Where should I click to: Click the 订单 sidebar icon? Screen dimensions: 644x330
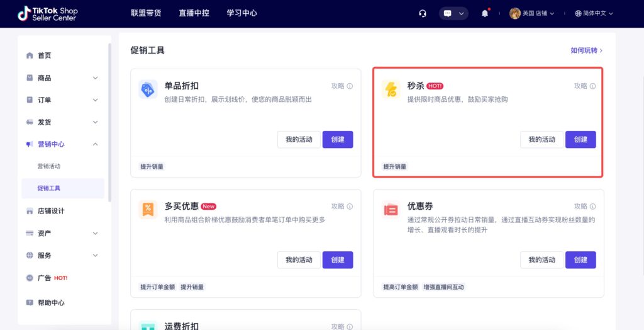[x=30, y=100]
